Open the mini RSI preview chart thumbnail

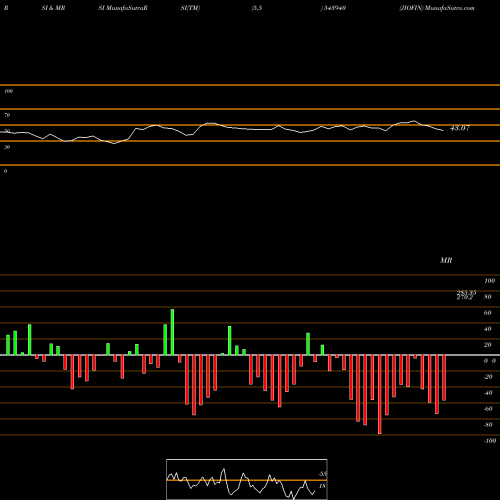pos(247,479)
